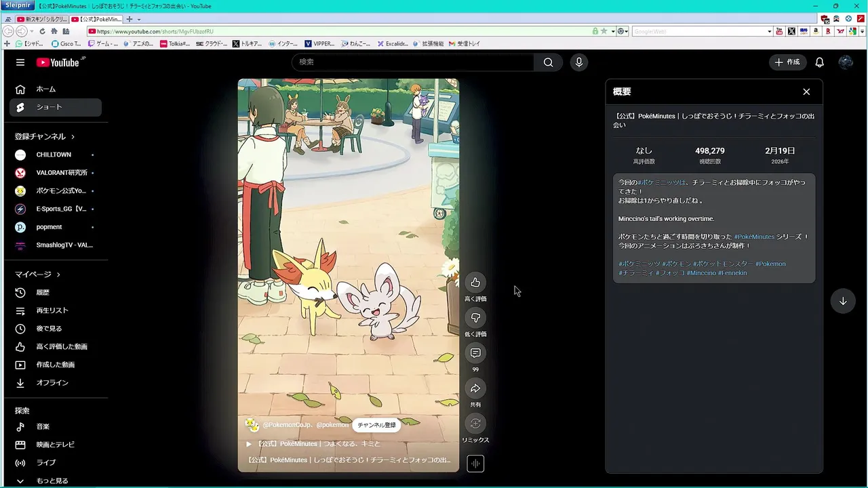This screenshot has width=868, height=488.
Task: Open YouTube notifications bell
Action: pyautogui.click(x=819, y=62)
